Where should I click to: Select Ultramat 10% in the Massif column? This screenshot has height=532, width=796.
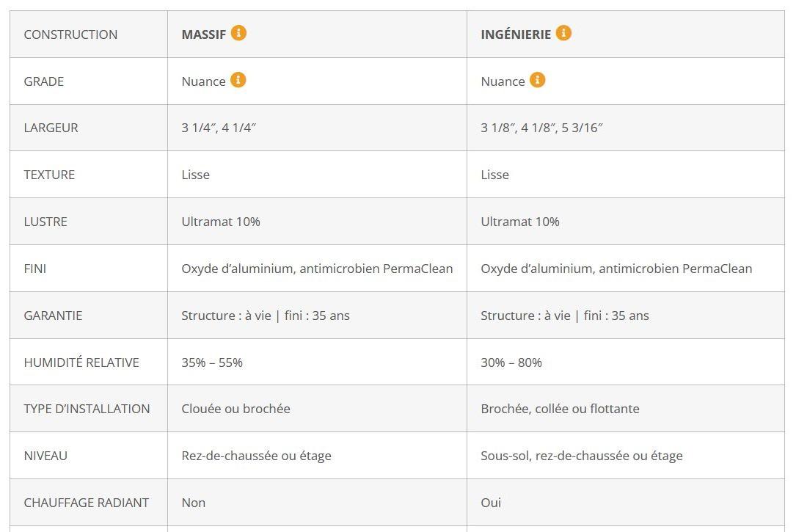(x=221, y=222)
